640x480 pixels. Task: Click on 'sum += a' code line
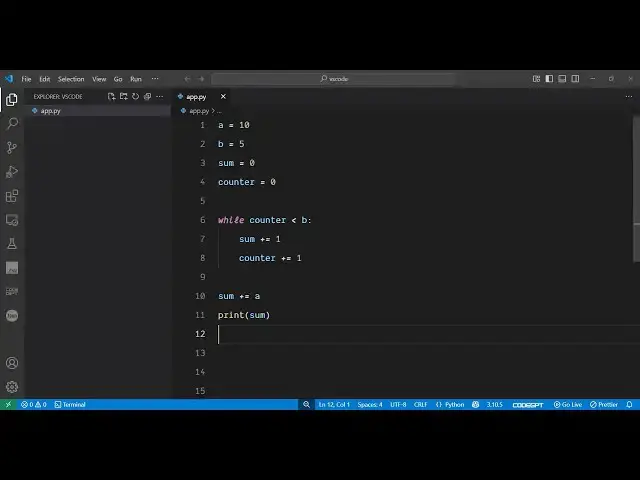(239, 296)
